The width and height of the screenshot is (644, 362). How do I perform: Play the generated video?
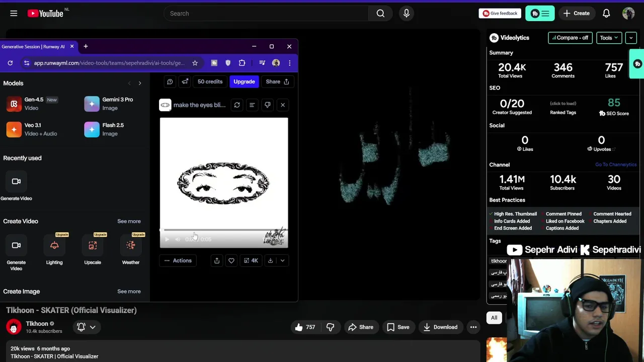[x=167, y=239]
